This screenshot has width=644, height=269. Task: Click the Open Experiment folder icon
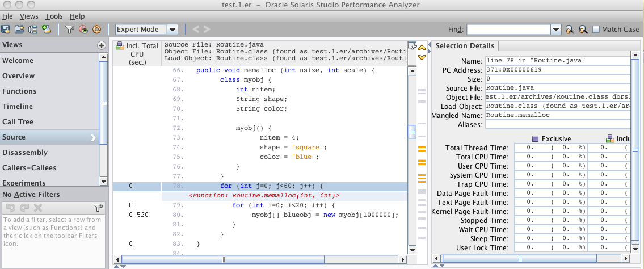point(19,30)
